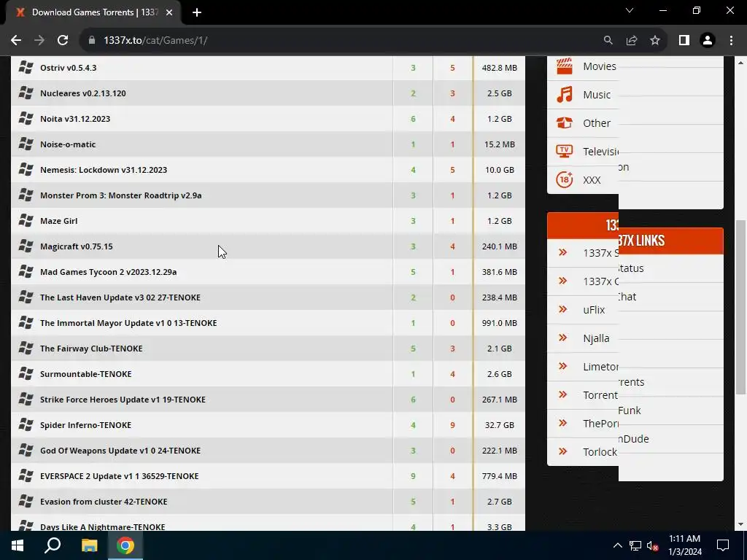Image resolution: width=747 pixels, height=560 pixels.
Task: Click the Music note icon
Action: coord(565,94)
